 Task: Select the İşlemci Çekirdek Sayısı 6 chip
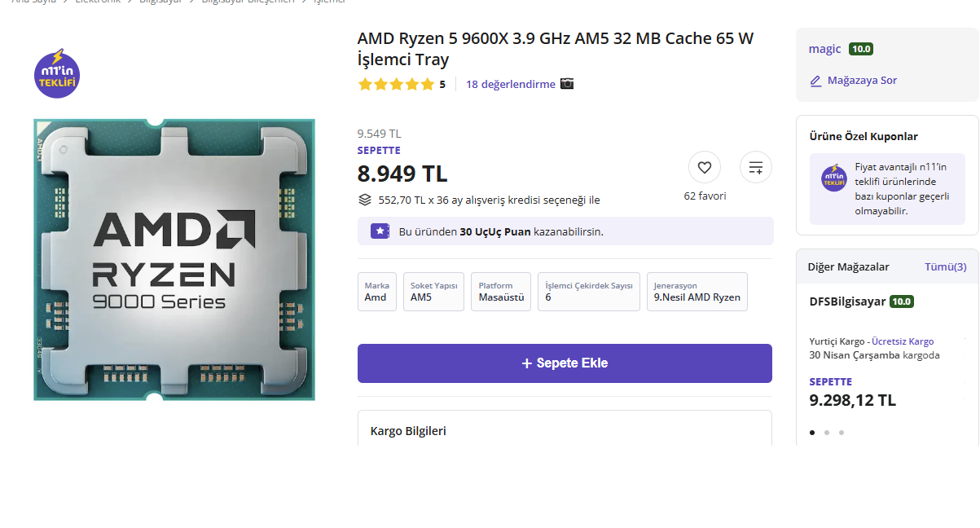tap(589, 292)
